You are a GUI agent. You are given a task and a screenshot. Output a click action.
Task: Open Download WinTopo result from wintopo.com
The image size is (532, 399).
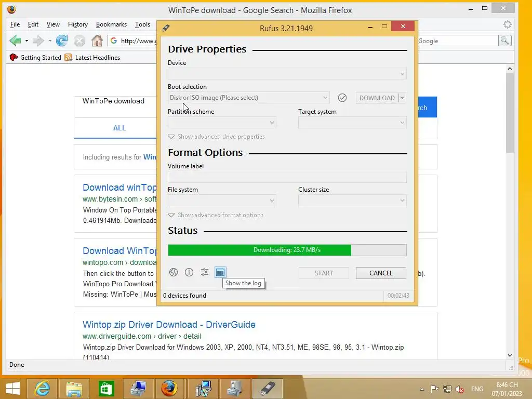[x=119, y=251]
